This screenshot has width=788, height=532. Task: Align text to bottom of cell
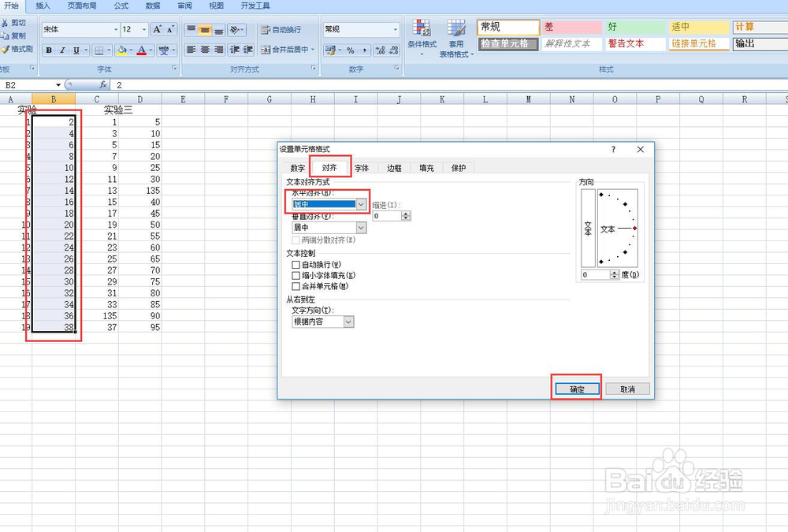(218, 30)
